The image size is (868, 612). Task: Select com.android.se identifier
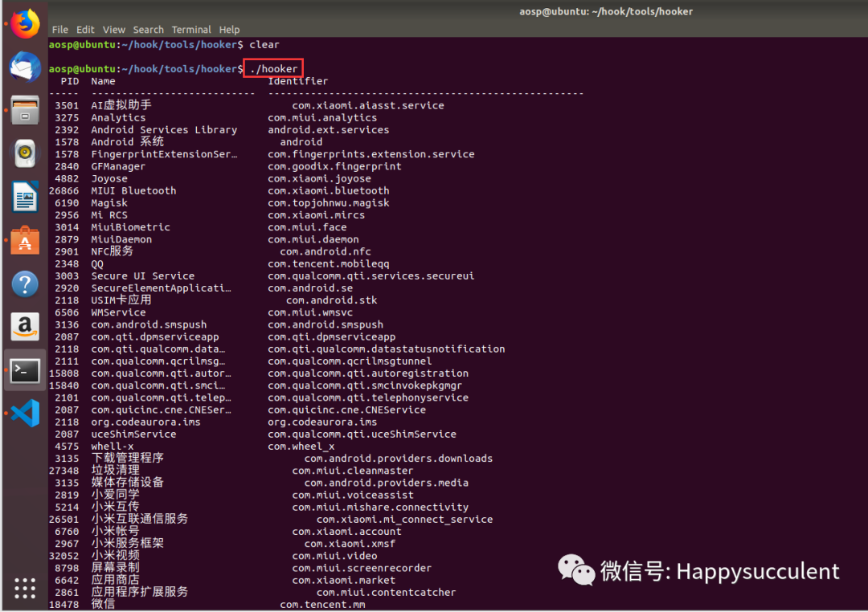pos(310,288)
